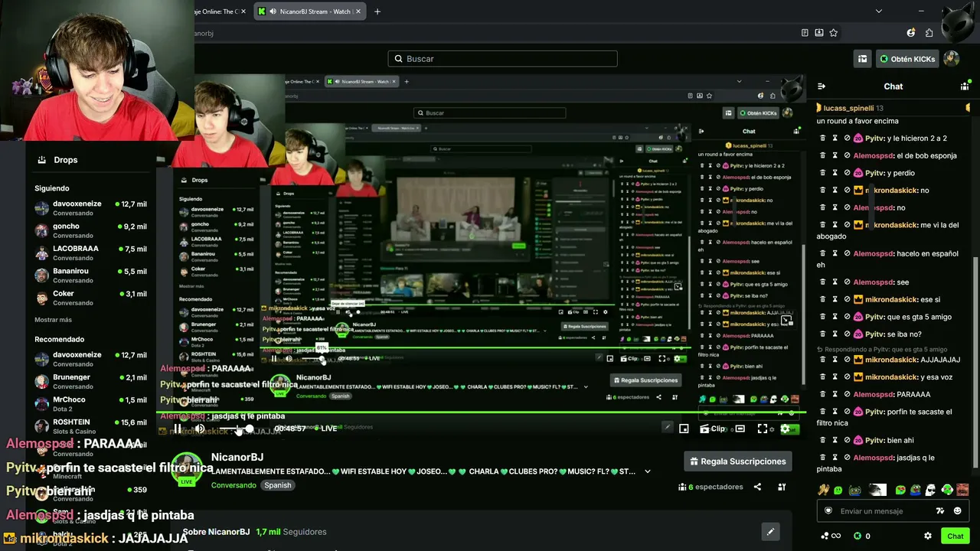The width and height of the screenshot is (980, 551).
Task: Switch the player to theater mode
Action: [740, 429]
